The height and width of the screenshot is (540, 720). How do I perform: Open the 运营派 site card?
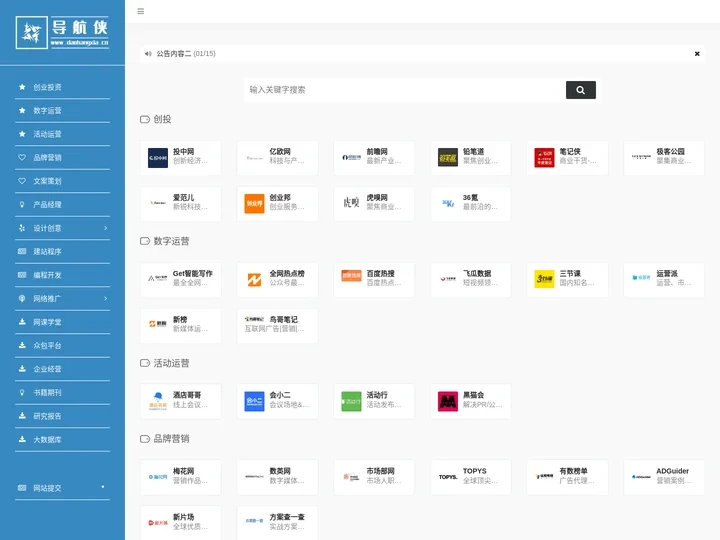664,280
